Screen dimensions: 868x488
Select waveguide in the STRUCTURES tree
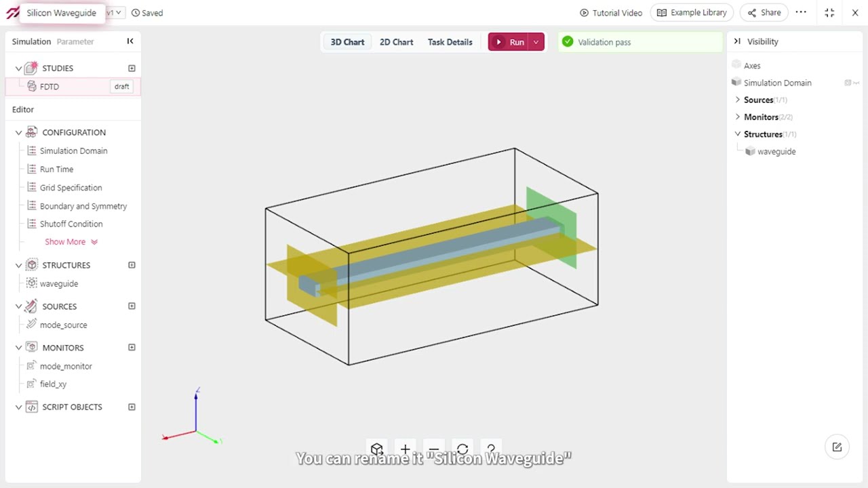(x=58, y=284)
